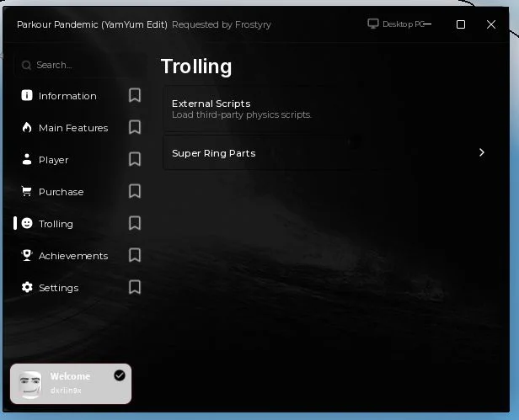519x420 pixels.
Task: Click the trophy Achievements icon
Action: pyautogui.click(x=27, y=255)
